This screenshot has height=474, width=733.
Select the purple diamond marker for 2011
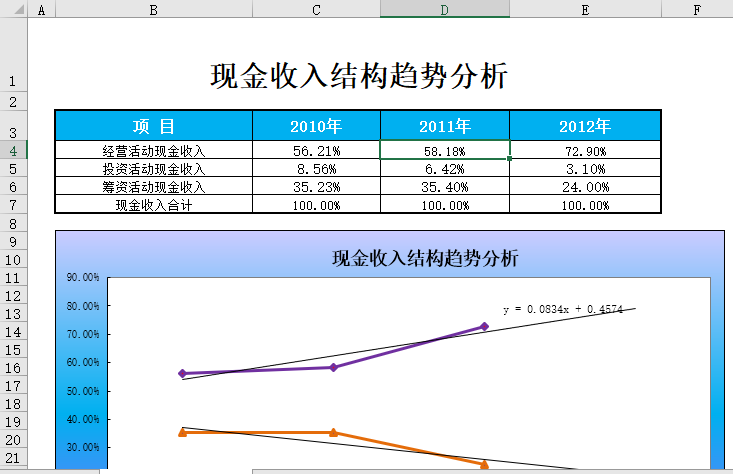pos(333,367)
